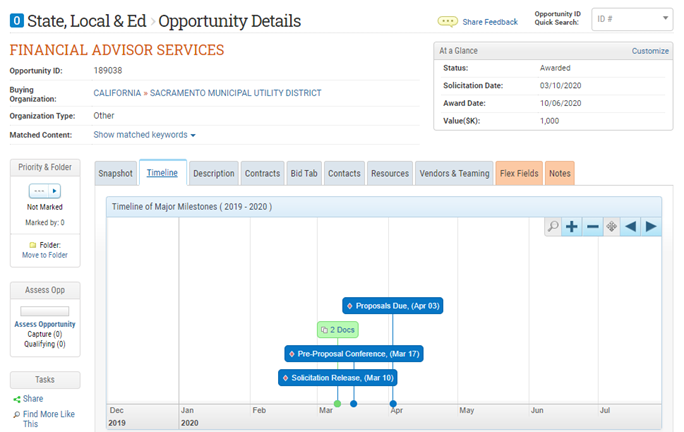Screen dimensions: 684x432
Task: Click the timeline pan move icon
Action: [611, 226]
